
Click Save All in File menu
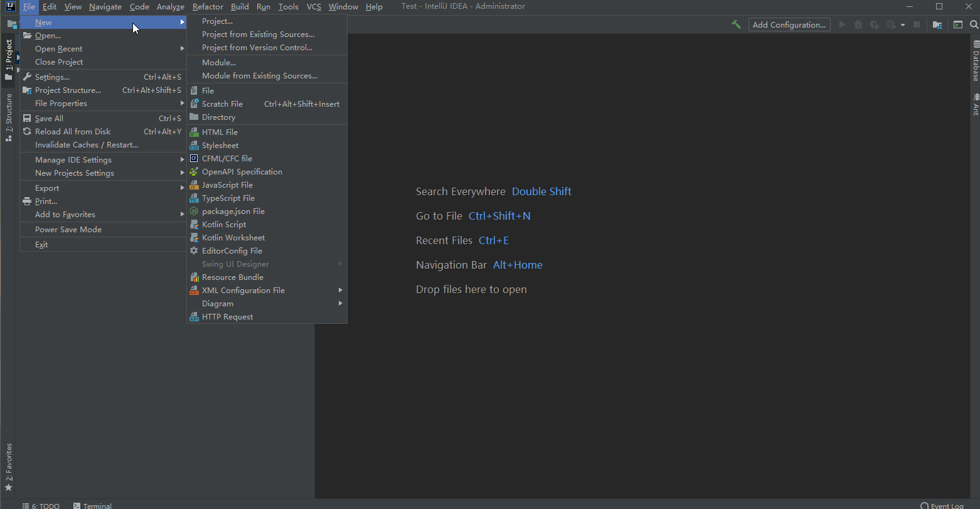[x=104, y=119]
